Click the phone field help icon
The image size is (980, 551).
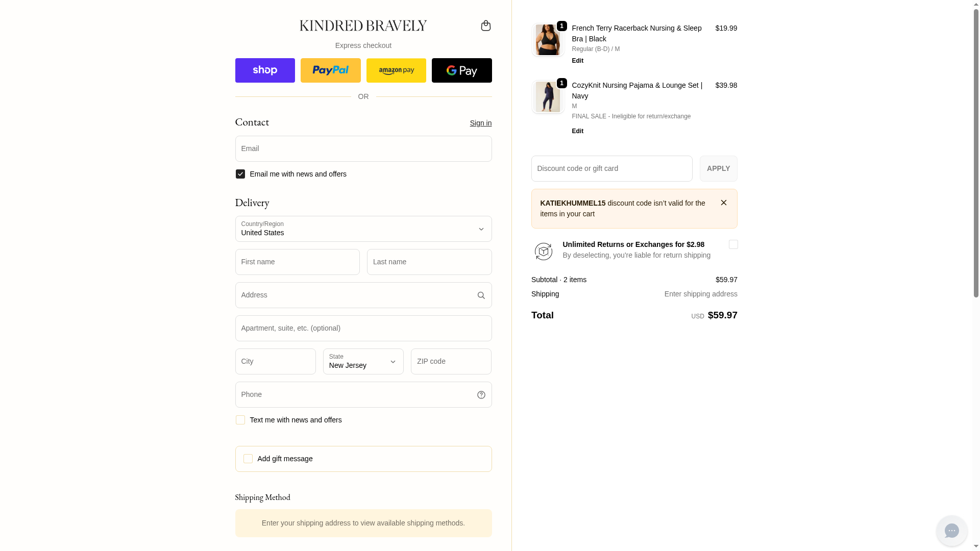coord(481,395)
